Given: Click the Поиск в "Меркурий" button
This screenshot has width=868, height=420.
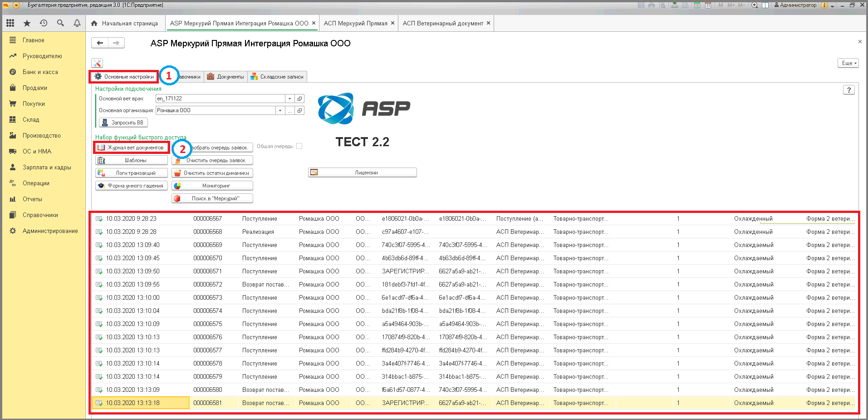Looking at the screenshot, I should (x=212, y=198).
